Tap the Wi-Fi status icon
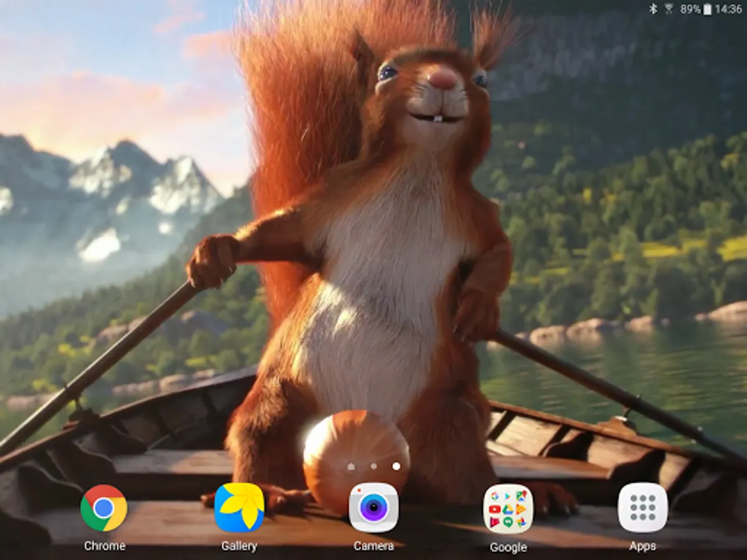 [669, 9]
